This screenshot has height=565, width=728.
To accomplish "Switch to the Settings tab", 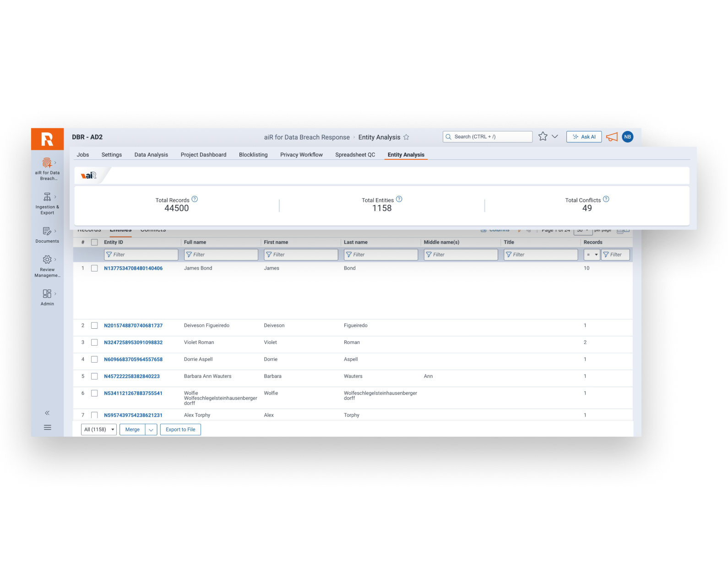I will coord(112,155).
